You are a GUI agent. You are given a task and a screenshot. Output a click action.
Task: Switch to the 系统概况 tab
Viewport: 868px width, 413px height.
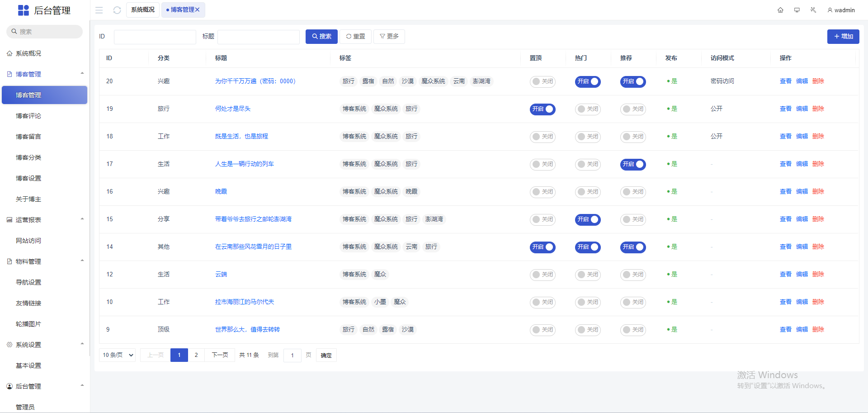coord(143,9)
